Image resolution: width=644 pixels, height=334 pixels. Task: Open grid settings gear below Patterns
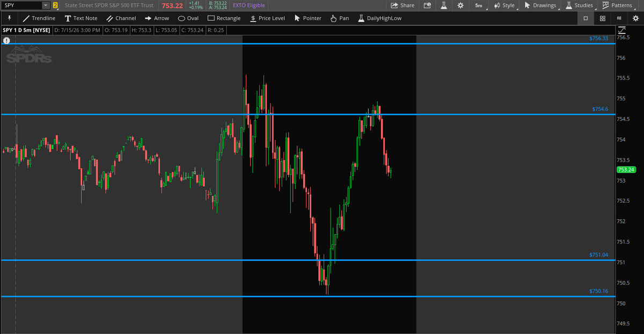click(635, 18)
